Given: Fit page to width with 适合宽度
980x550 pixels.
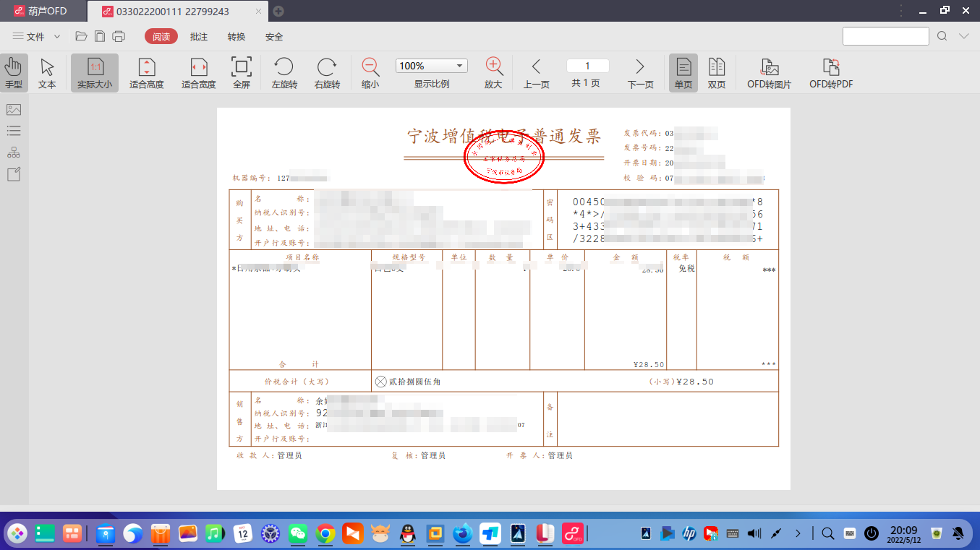Looking at the screenshot, I should click(199, 73).
